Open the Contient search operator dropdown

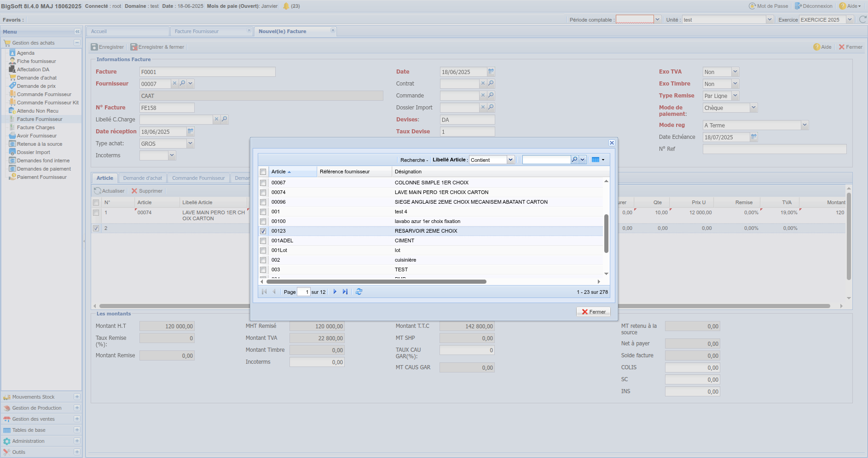(x=510, y=160)
